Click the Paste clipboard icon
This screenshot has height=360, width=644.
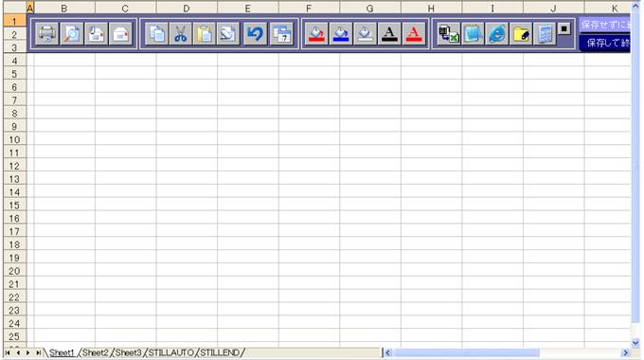coord(205,34)
